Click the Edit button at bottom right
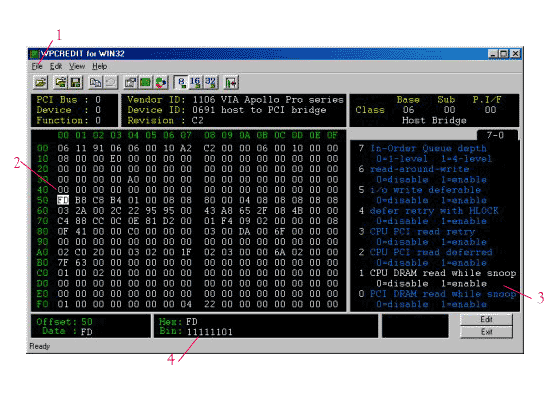Screen dimensions: 550x400 486,319
